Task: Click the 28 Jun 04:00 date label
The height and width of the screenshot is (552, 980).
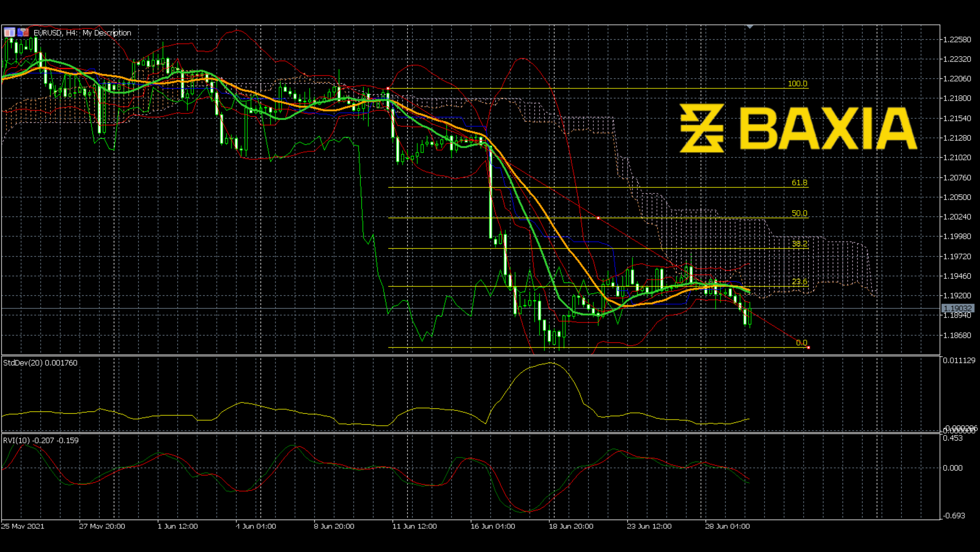Action: click(x=727, y=526)
